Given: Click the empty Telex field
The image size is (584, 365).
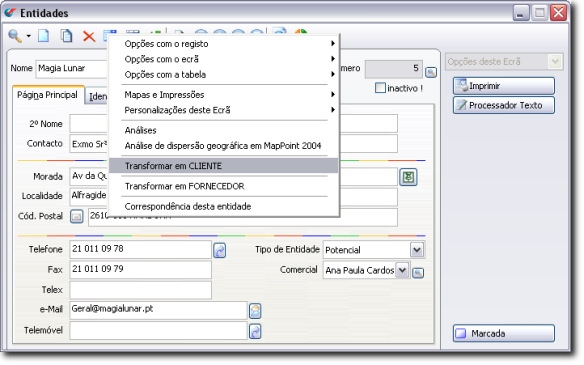Looking at the screenshot, I should click(x=140, y=290).
